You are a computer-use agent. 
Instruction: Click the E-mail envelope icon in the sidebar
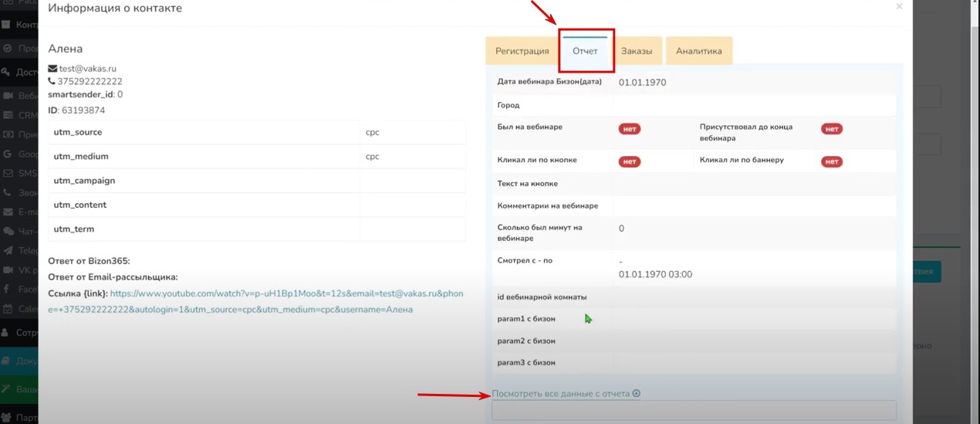pos(8,212)
